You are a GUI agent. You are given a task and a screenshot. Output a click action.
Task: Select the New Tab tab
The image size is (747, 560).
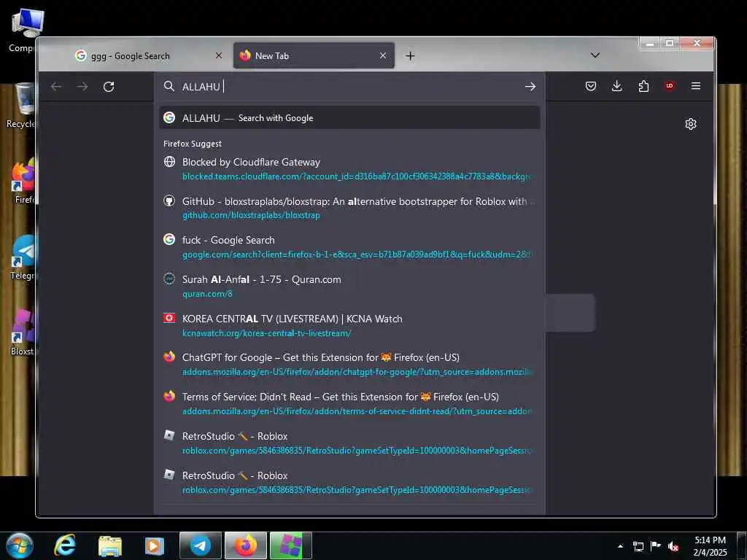(314, 55)
